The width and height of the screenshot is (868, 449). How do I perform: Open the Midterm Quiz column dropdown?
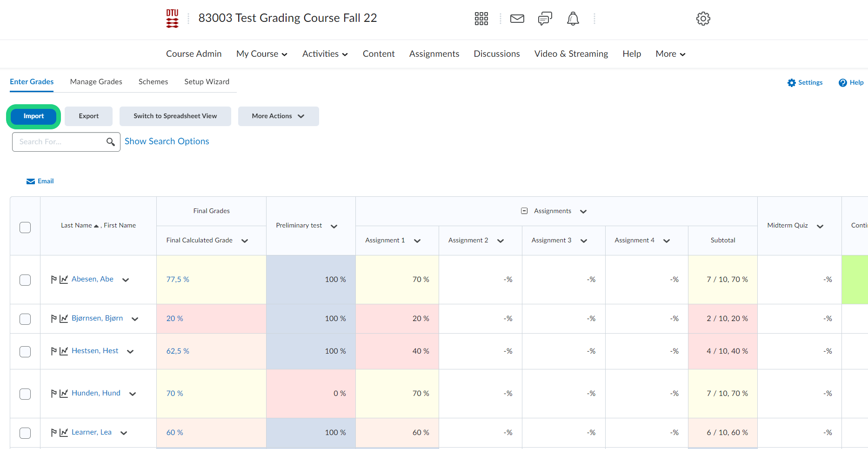point(820,226)
